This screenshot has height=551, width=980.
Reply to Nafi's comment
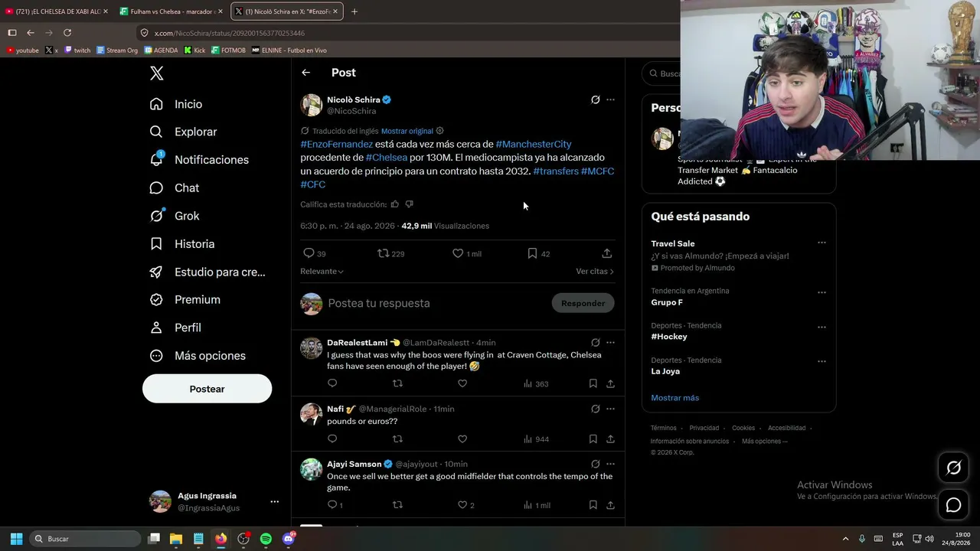[332, 439]
